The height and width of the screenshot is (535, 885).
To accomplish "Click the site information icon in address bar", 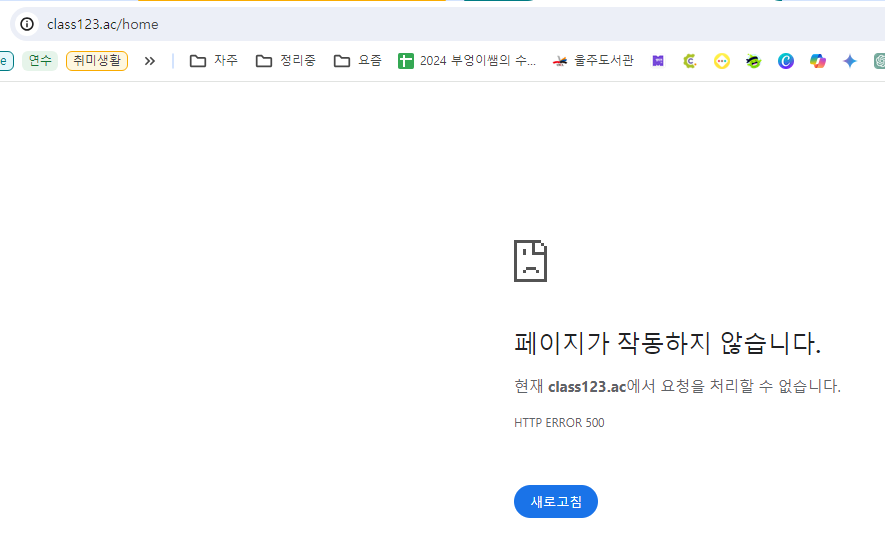I will tap(27, 24).
